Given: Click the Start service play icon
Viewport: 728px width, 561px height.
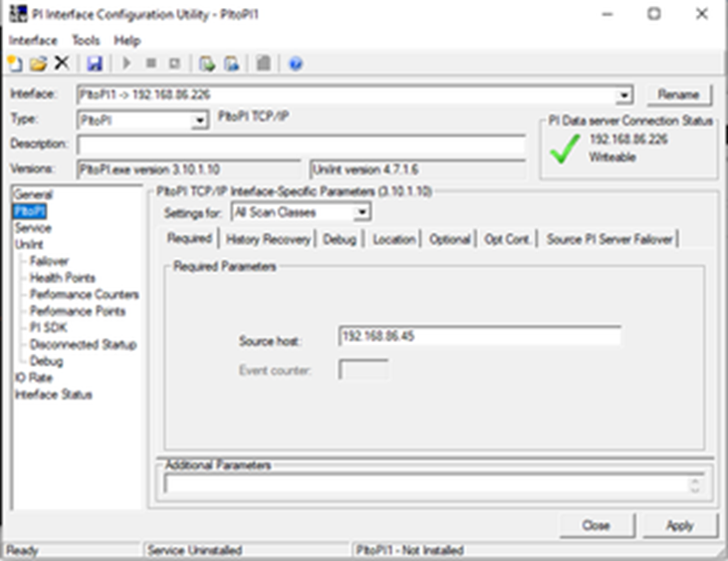Looking at the screenshot, I should tap(126, 63).
